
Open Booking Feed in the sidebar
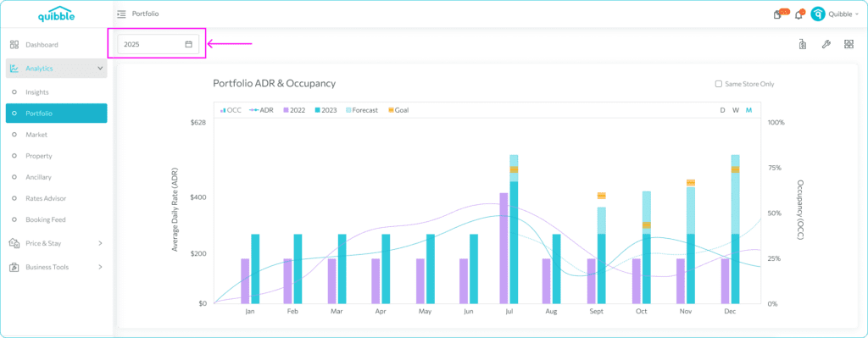click(x=46, y=219)
